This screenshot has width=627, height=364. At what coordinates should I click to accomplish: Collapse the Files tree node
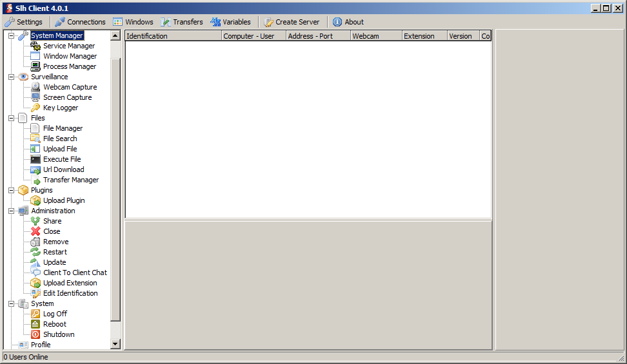point(11,118)
